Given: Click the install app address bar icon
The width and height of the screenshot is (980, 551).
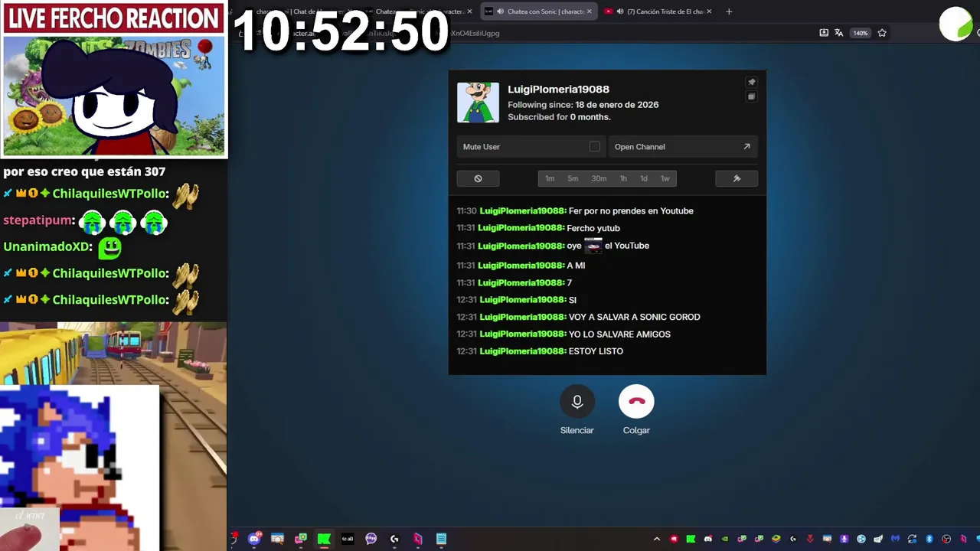Looking at the screenshot, I should click(824, 33).
